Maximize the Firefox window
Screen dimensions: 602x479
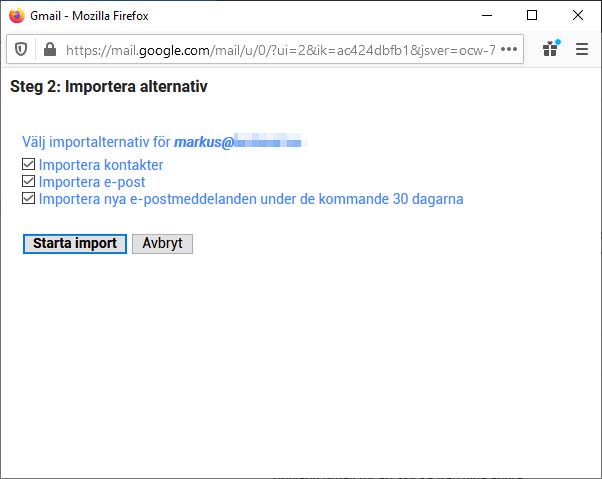click(x=532, y=15)
